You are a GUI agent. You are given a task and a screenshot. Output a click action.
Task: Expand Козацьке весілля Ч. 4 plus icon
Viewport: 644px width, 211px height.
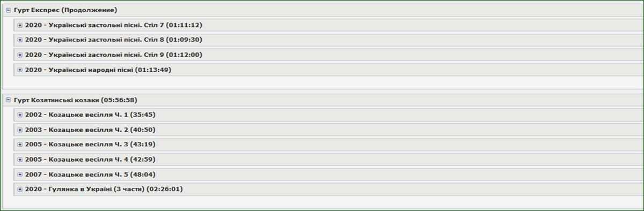[20, 160]
